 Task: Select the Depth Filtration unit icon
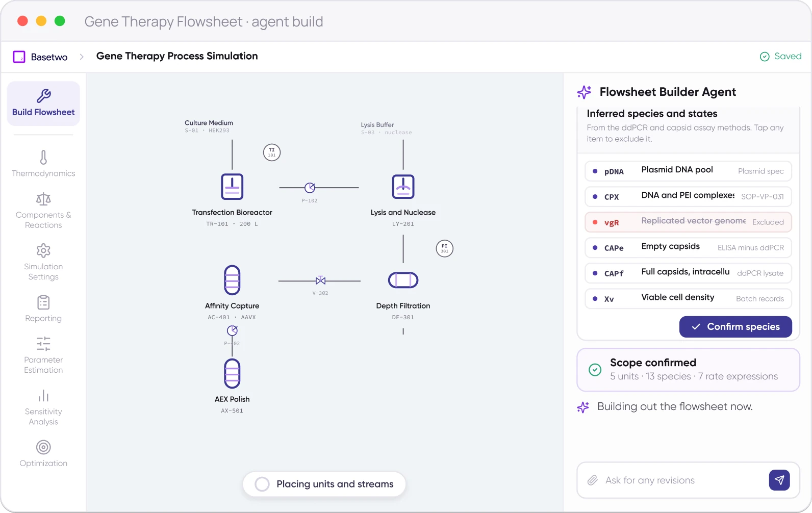[403, 280]
